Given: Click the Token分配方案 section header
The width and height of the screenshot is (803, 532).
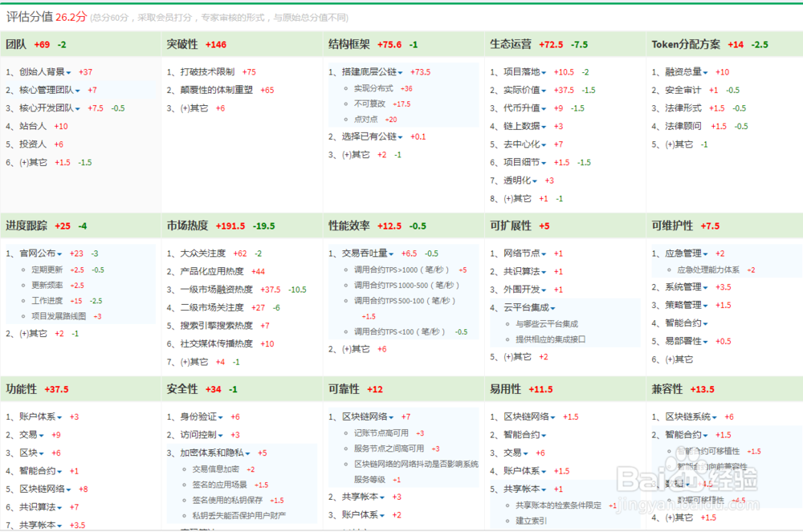Looking at the screenshot, I should click(x=686, y=44).
